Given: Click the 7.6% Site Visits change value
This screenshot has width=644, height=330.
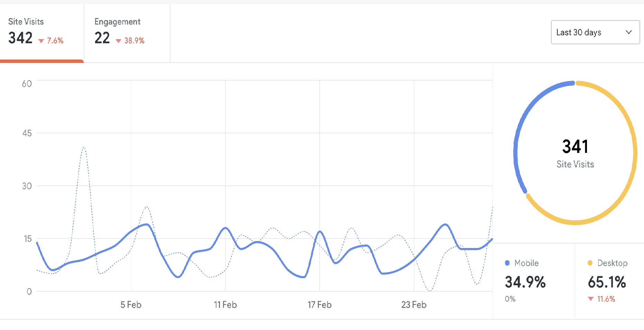Looking at the screenshot, I should click(x=55, y=41).
